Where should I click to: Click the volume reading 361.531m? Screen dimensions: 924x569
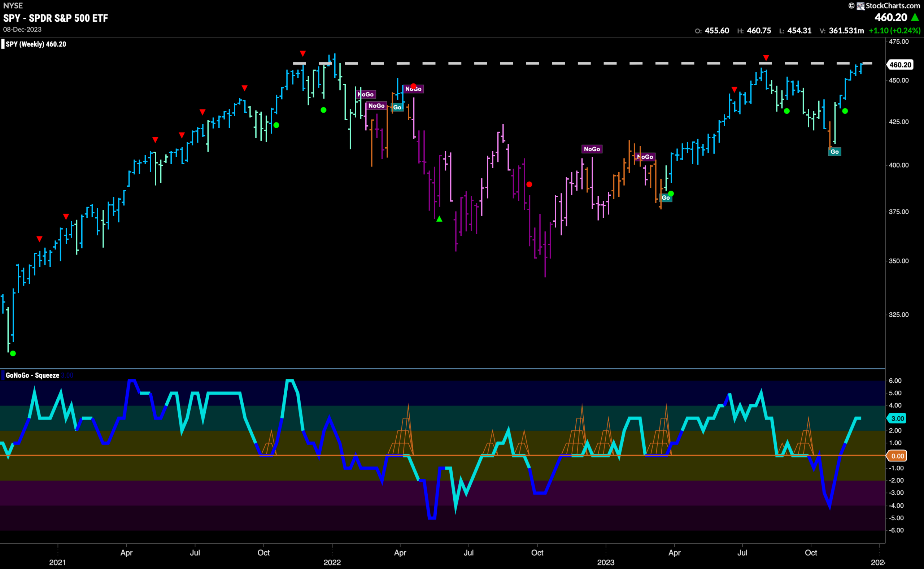click(x=846, y=30)
